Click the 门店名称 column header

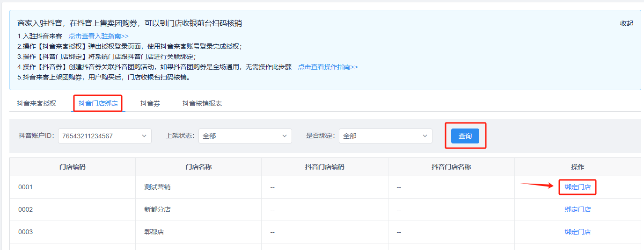coord(198,167)
